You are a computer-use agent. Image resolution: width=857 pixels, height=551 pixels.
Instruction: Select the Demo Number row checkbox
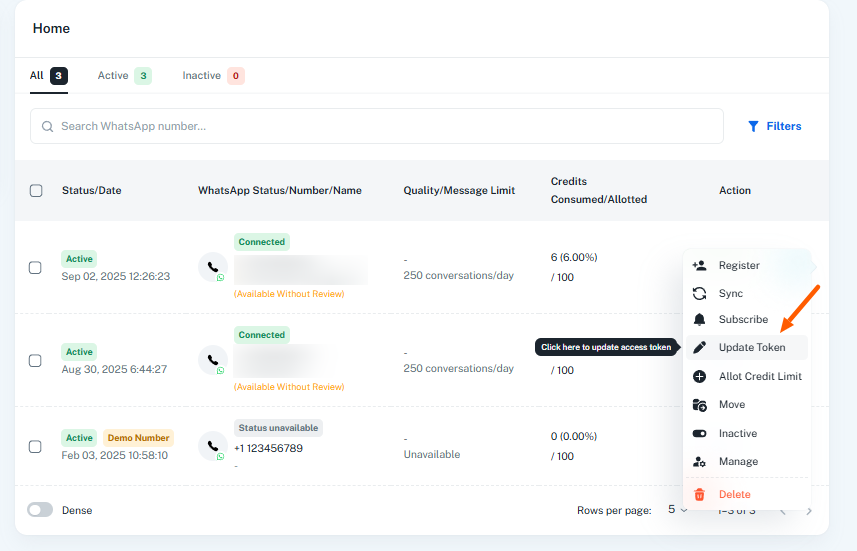point(35,446)
